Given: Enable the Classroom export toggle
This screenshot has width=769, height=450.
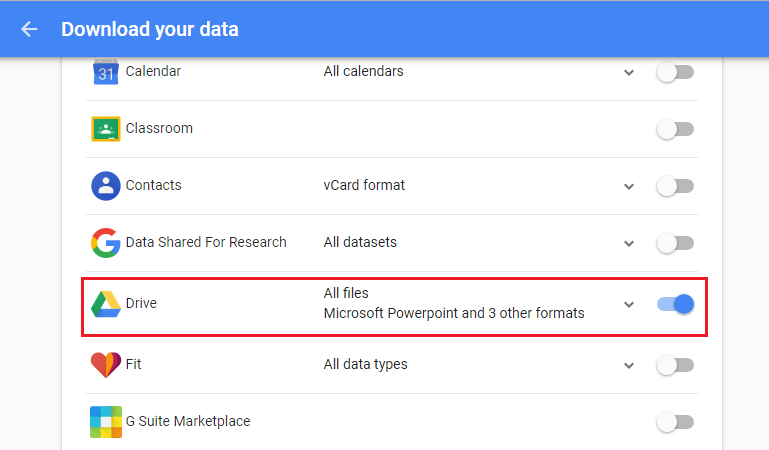Looking at the screenshot, I should pos(675,129).
